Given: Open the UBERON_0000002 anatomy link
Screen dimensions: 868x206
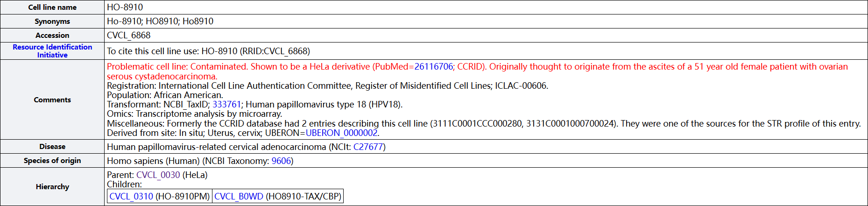Looking at the screenshot, I should pyautogui.click(x=341, y=133).
